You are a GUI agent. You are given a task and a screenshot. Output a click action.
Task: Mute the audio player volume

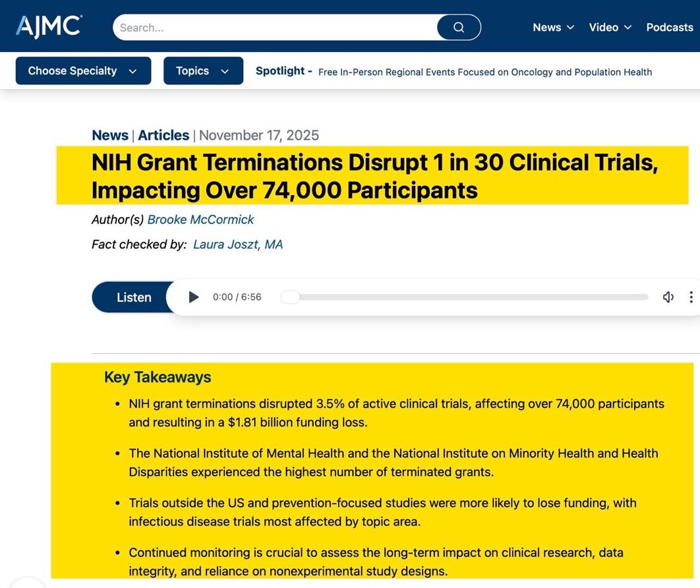click(668, 297)
